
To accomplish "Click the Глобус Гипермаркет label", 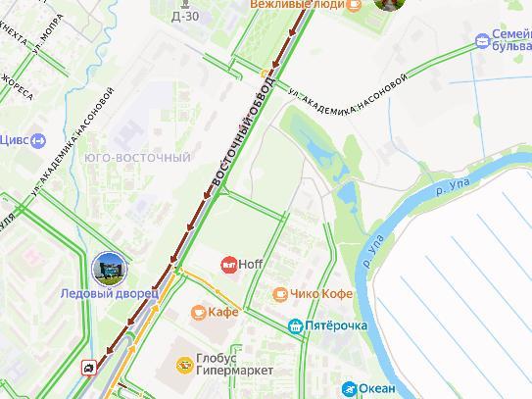I will [234, 365].
